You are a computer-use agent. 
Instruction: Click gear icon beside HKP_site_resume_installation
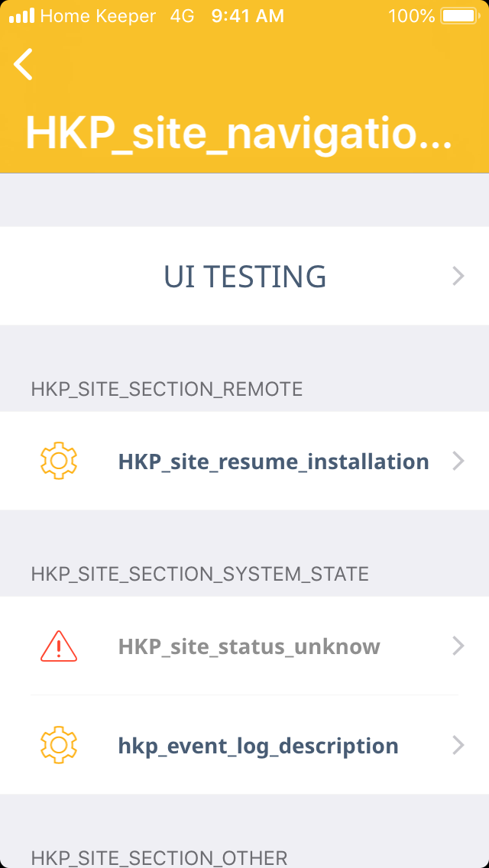[59, 461]
